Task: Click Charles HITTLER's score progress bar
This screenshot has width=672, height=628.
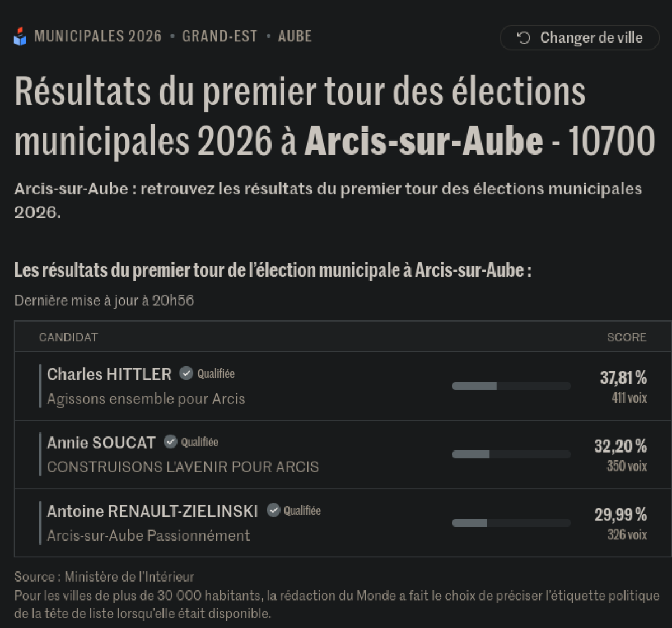Action: click(x=511, y=386)
